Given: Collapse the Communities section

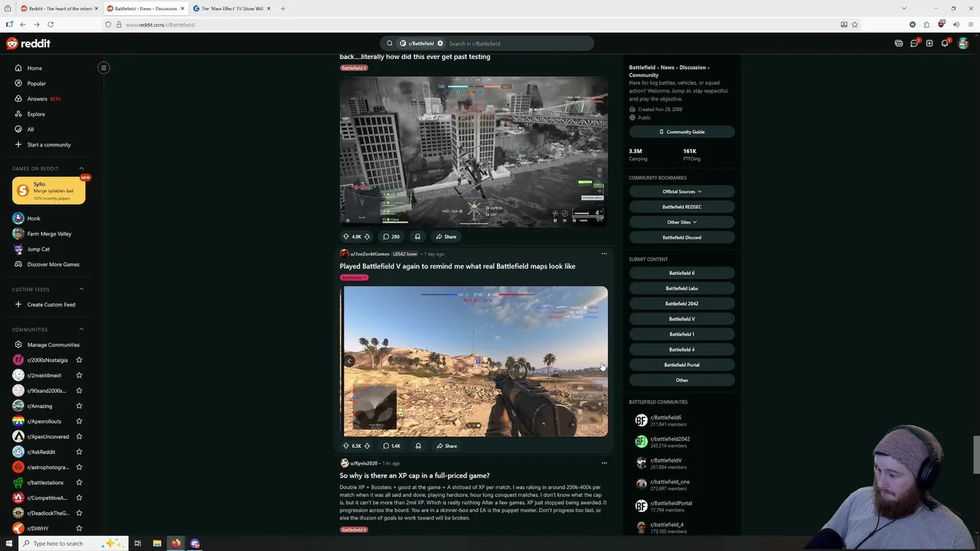Looking at the screenshot, I should 81,330.
